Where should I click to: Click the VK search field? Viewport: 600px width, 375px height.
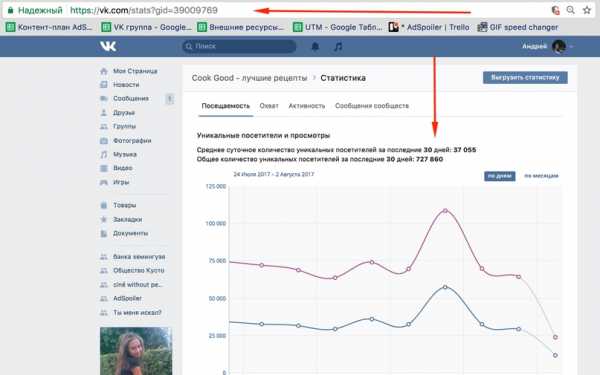(239, 46)
